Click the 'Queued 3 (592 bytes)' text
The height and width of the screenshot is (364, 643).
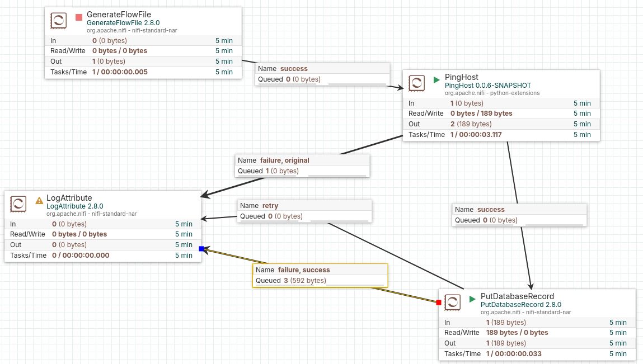tap(291, 281)
